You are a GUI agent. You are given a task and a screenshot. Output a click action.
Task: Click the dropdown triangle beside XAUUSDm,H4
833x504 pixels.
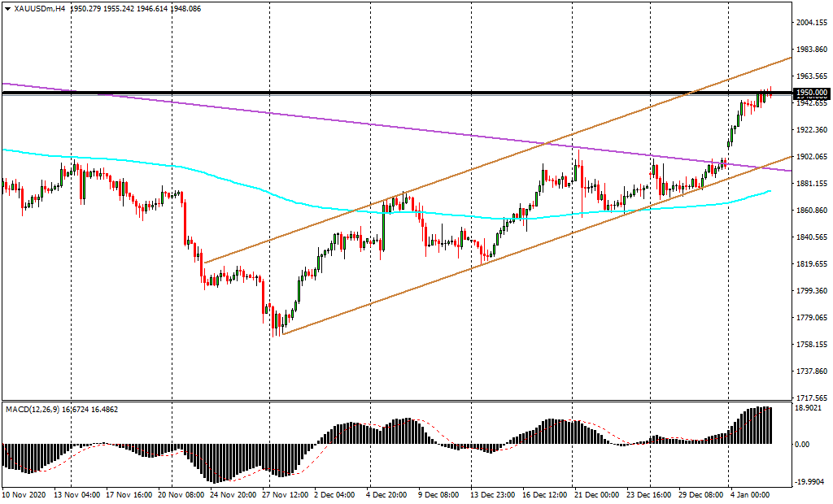[7, 8]
